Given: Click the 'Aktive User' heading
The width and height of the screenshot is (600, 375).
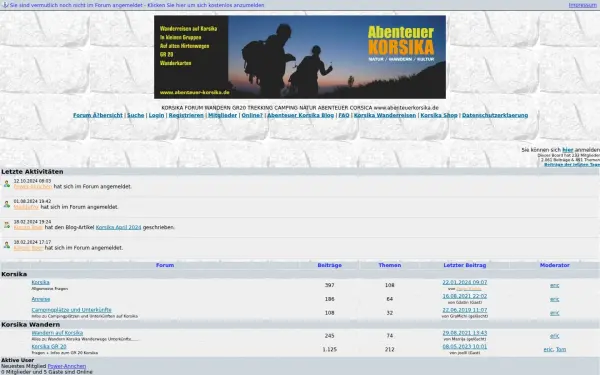Looking at the screenshot, I should pos(18,360).
